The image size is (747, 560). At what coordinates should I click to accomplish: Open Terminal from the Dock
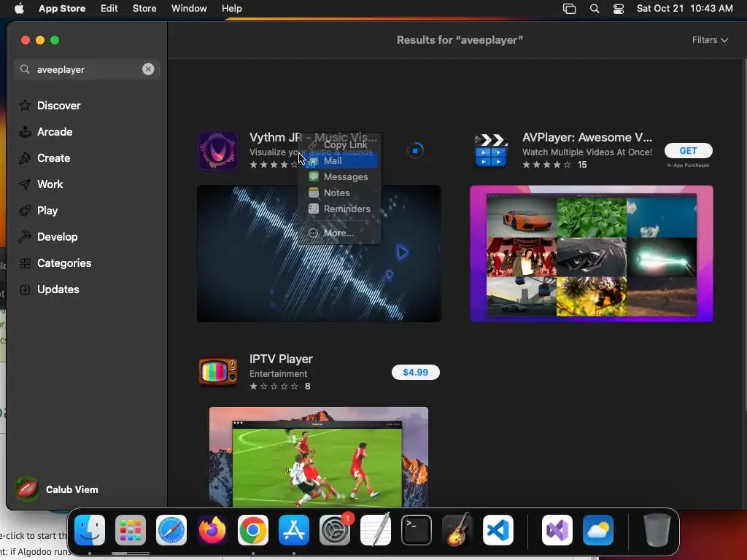[417, 530]
